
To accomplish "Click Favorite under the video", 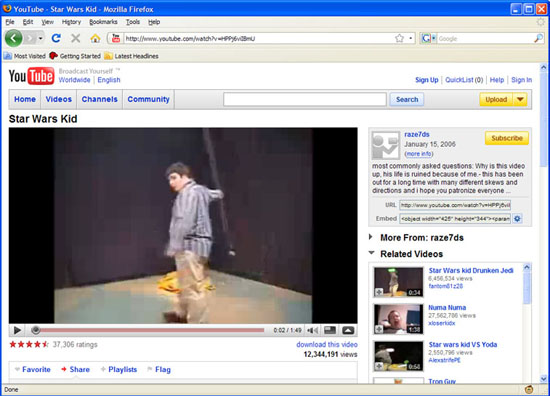I will pyautogui.click(x=36, y=369).
